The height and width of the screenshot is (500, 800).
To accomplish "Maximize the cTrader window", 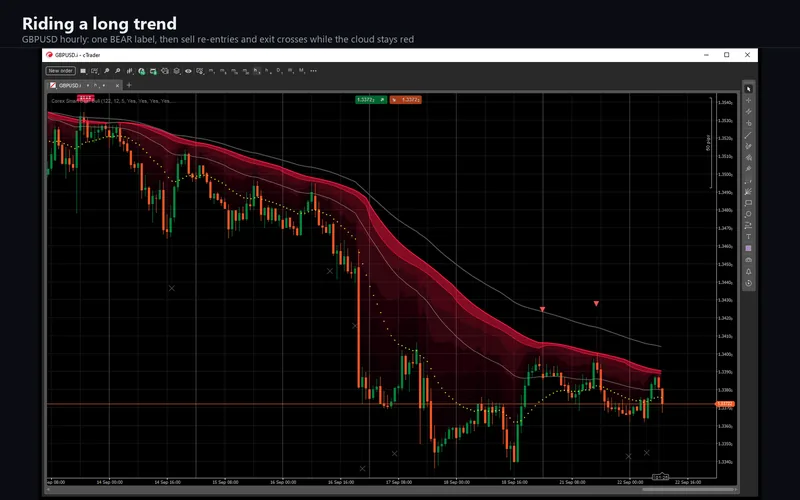I will pos(727,55).
